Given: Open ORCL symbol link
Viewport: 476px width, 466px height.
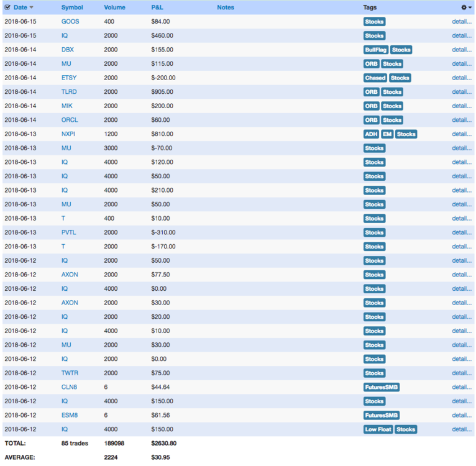Looking at the screenshot, I should [70, 120].
